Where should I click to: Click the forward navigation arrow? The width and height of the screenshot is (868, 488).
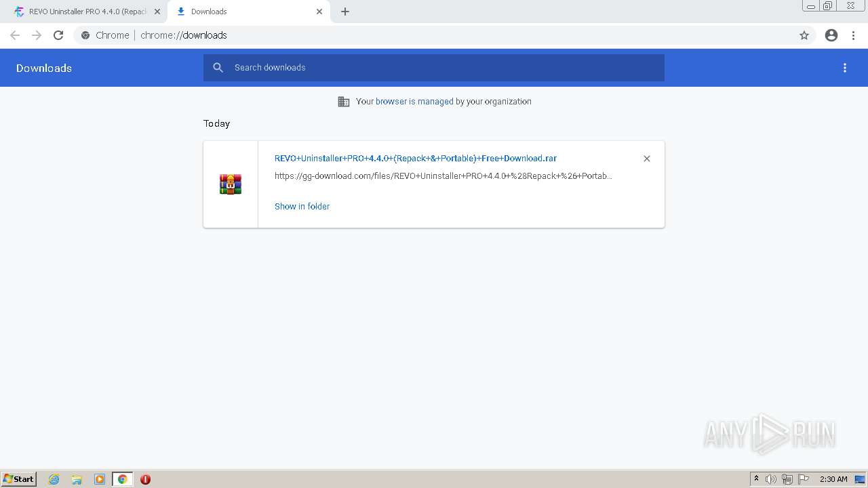(37, 35)
